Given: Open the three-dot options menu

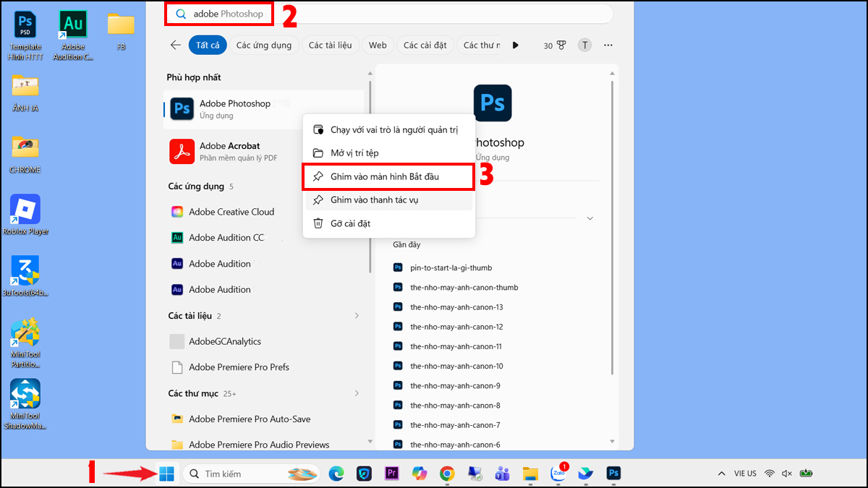Looking at the screenshot, I should click(x=608, y=45).
